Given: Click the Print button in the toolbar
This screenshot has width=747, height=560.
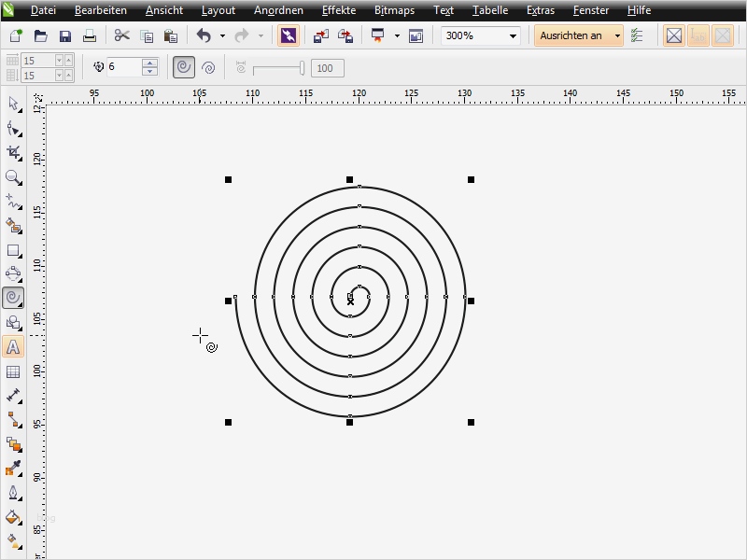Looking at the screenshot, I should (x=90, y=35).
